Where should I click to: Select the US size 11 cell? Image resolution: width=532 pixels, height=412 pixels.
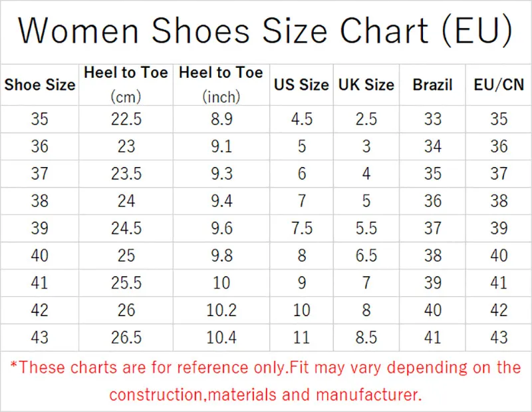click(301, 337)
